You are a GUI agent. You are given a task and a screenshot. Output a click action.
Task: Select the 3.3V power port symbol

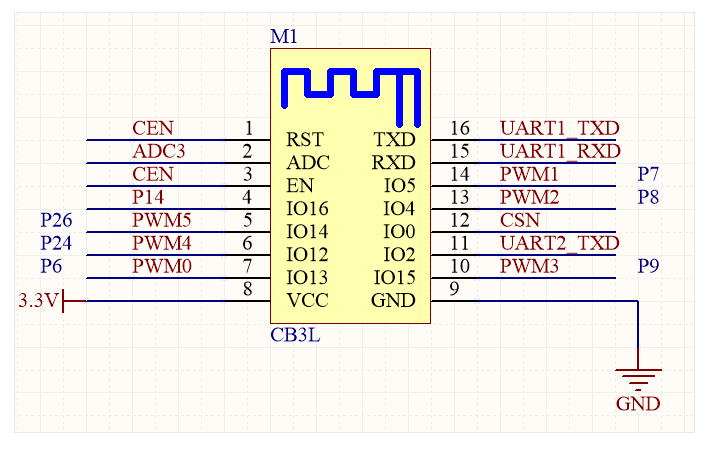(52, 301)
